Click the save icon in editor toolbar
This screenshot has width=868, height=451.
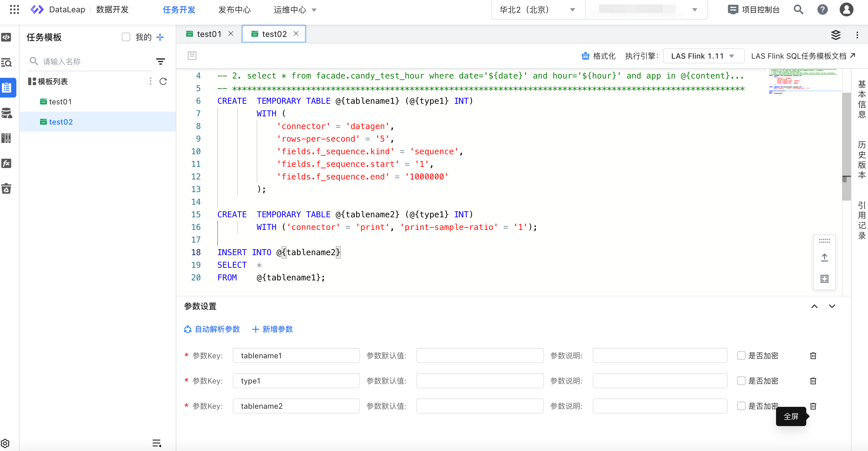(192, 56)
